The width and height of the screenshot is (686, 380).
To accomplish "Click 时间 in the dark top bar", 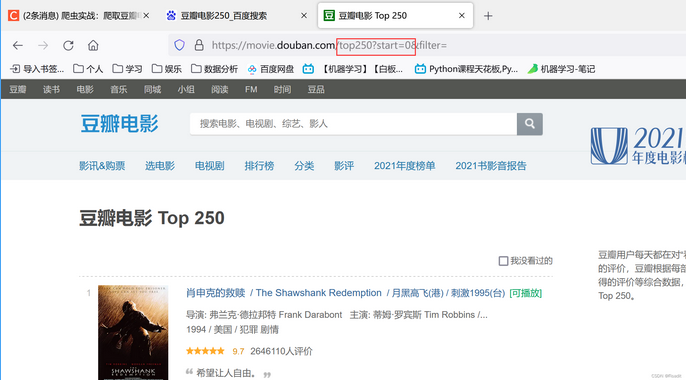I will [x=282, y=90].
